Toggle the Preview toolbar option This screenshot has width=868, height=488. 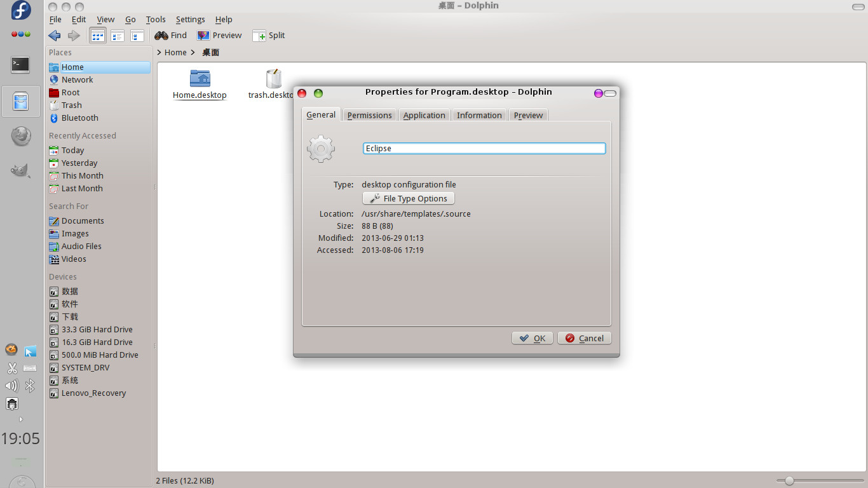pos(219,36)
